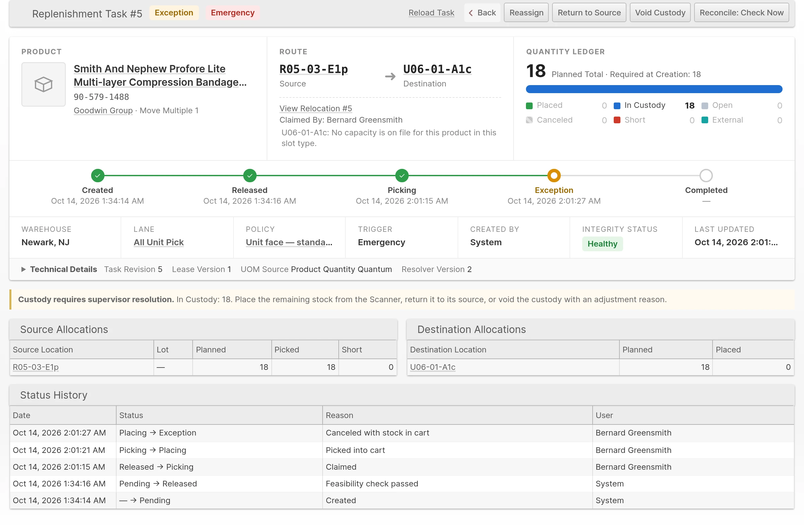The width and height of the screenshot is (804, 532).
Task: Click the product box placeholder icon
Action: 44,84
